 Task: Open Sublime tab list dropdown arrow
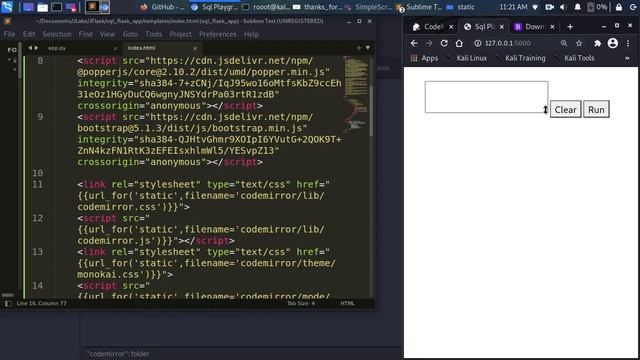368,48
